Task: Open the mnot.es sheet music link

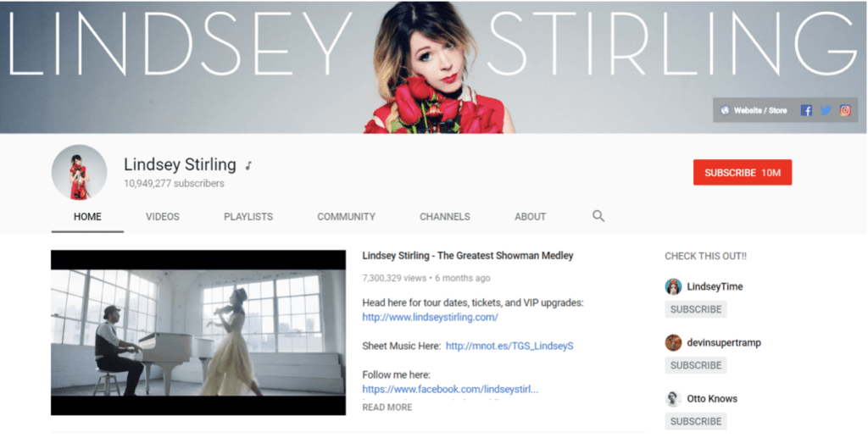Action: click(x=509, y=347)
